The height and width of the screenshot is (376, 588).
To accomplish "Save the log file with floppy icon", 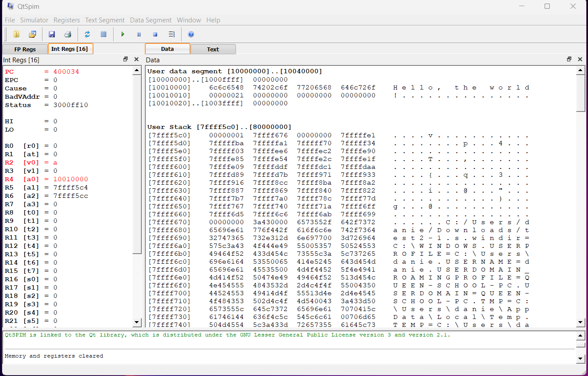I will pos(52,34).
